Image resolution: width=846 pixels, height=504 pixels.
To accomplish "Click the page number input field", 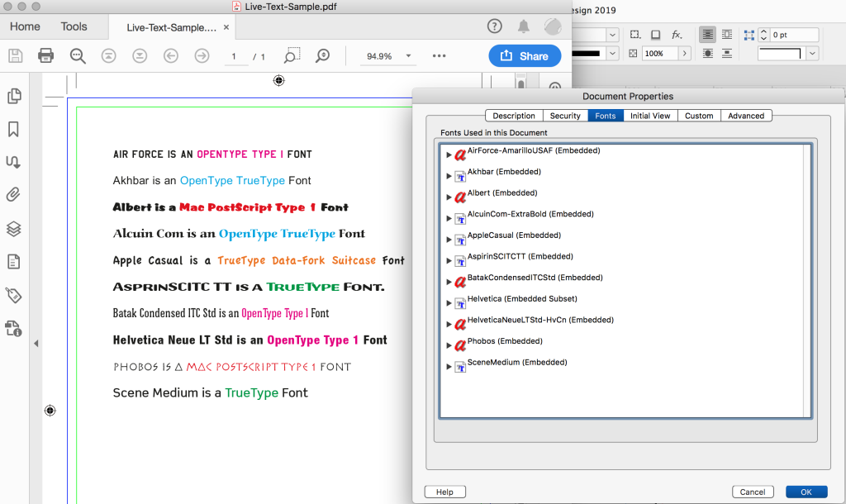I will point(235,56).
